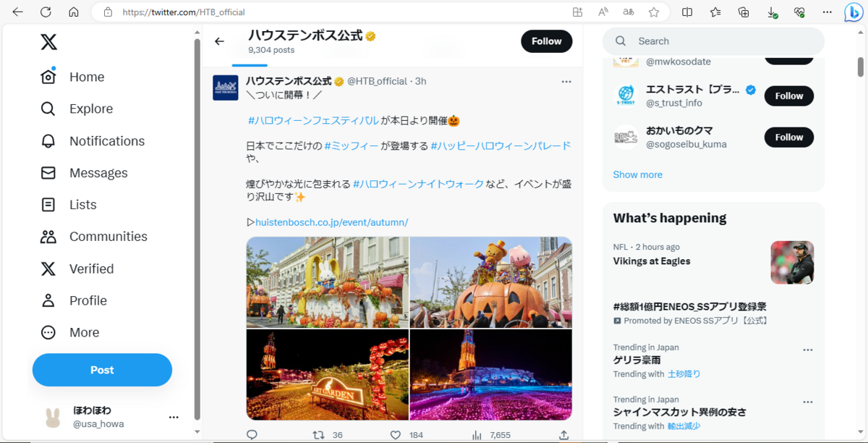The image size is (868, 443).
Task: Click the blue Post button
Action: click(102, 370)
